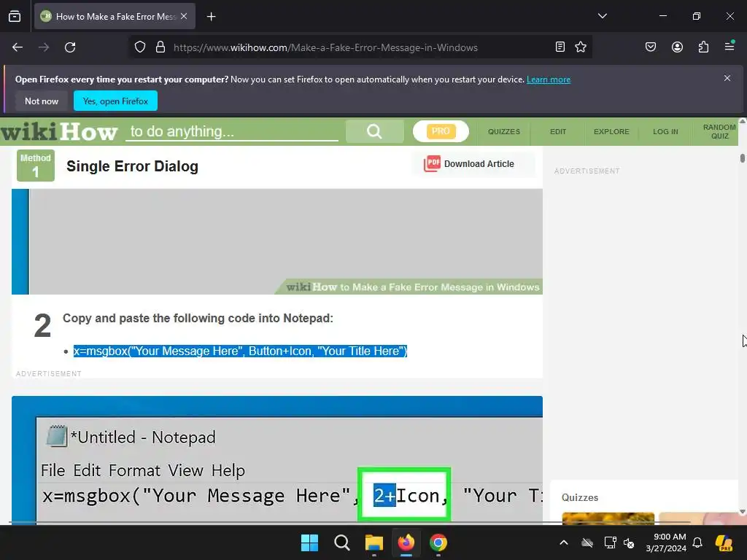Click highlighted msgbox code line
Image resolution: width=747 pixels, height=560 pixels.
[x=240, y=351]
